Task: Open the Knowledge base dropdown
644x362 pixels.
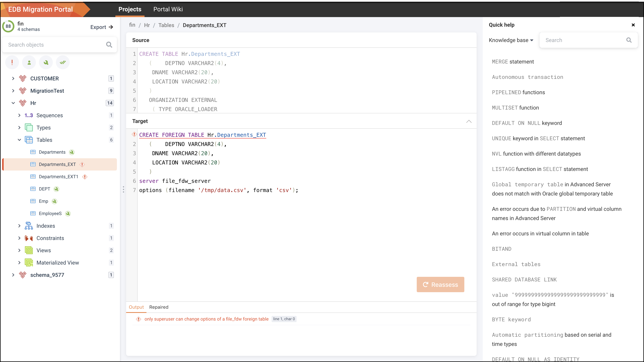Action: pos(511,40)
